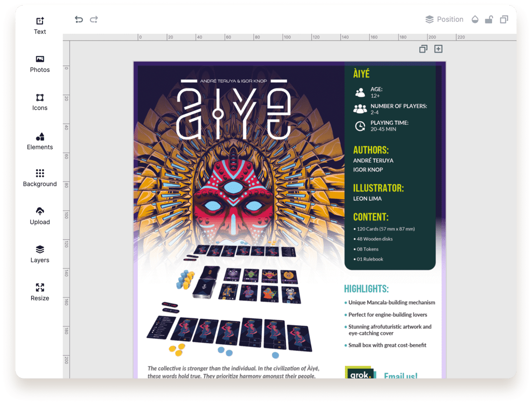Select 'ANDRÉ TERUYA & IGOR KNOP' text above logo
Image resolution: width=532 pixels, height=404 pixels.
coord(233,81)
